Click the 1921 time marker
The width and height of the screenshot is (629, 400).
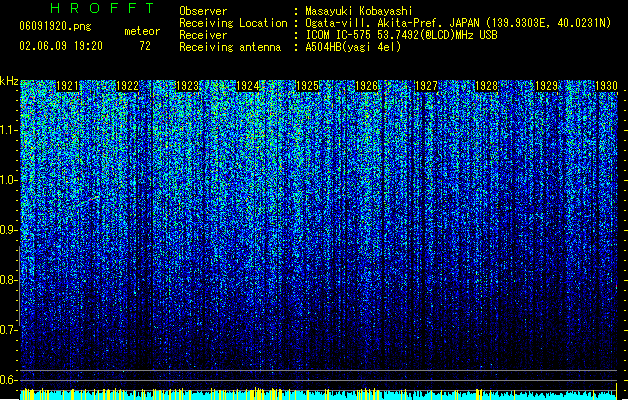pos(67,86)
